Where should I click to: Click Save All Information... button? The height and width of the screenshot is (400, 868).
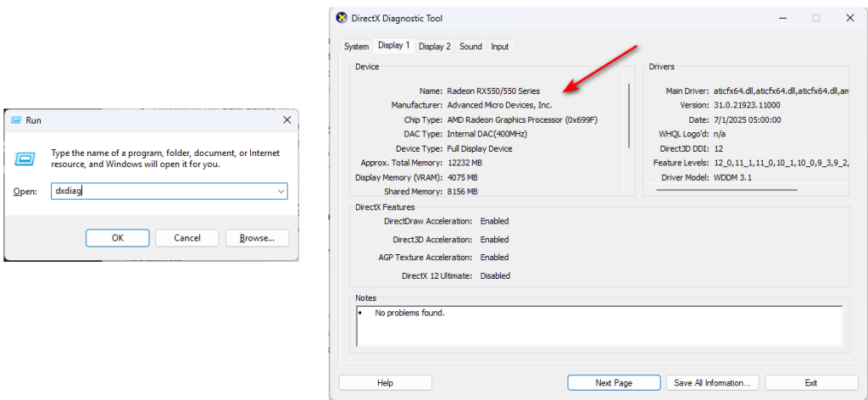(713, 383)
